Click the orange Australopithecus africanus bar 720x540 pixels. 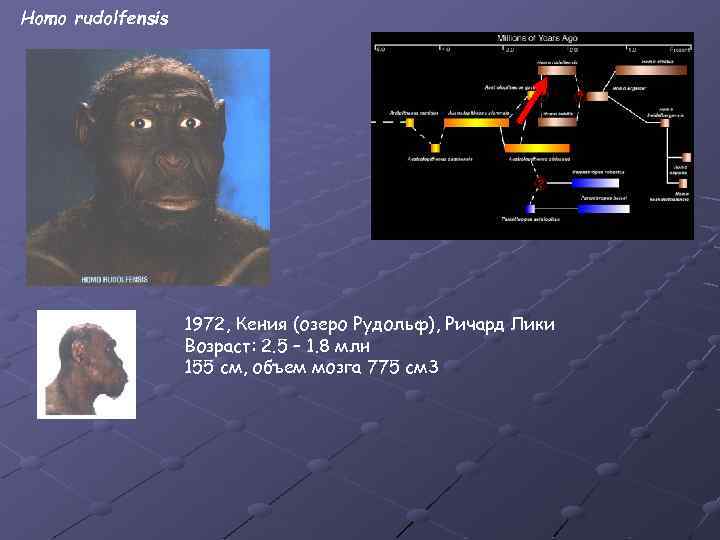537,148
